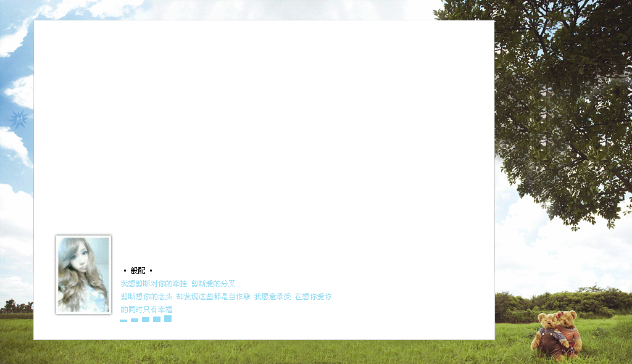This screenshot has width=632, height=364.
Task: Click the shortest blue level bar
Action: [x=123, y=321]
